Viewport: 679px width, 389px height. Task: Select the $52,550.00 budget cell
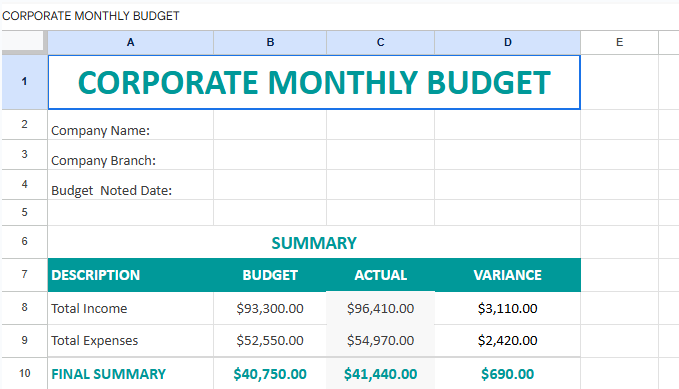tap(270, 340)
